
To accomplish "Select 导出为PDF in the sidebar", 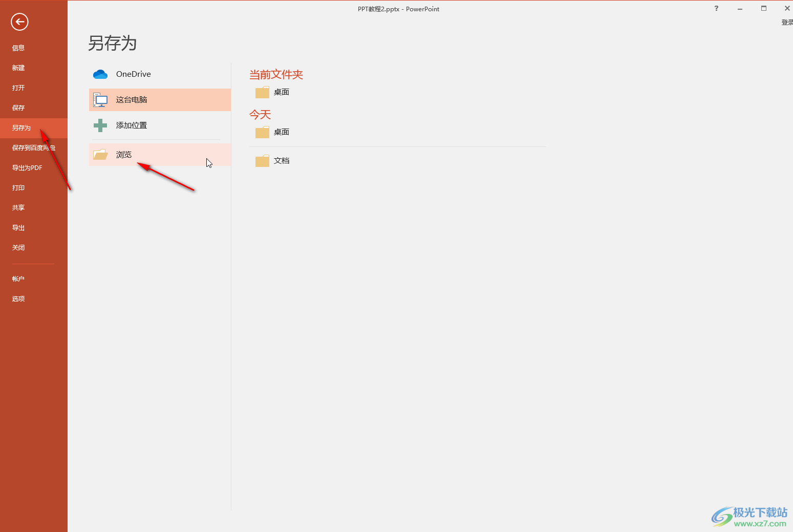I will 27,168.
